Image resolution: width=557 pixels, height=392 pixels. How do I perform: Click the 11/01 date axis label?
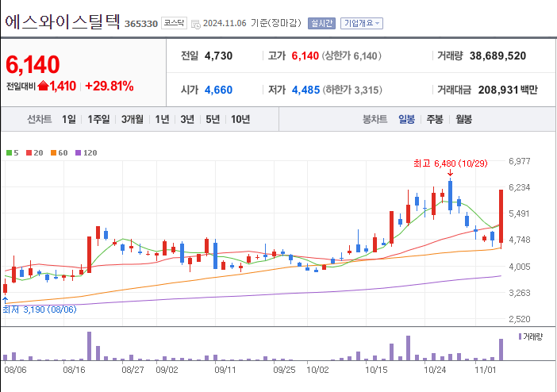486,370
